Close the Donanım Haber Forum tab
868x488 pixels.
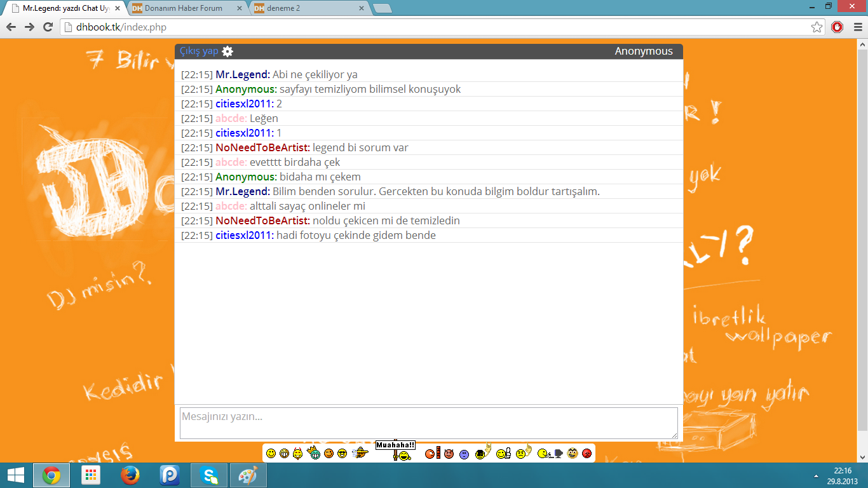click(x=239, y=8)
